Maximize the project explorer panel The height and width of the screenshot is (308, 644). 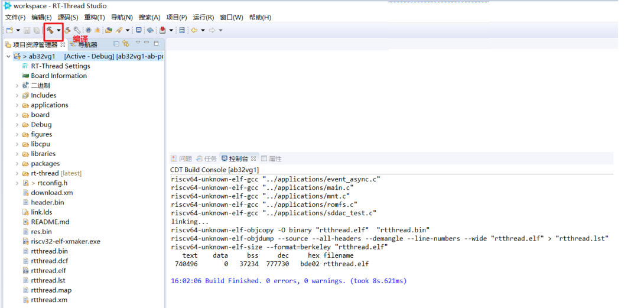tap(156, 43)
